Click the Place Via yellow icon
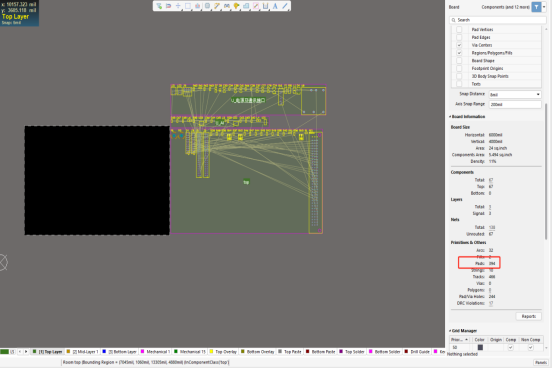The width and height of the screenshot is (553, 369). (x=236, y=6)
